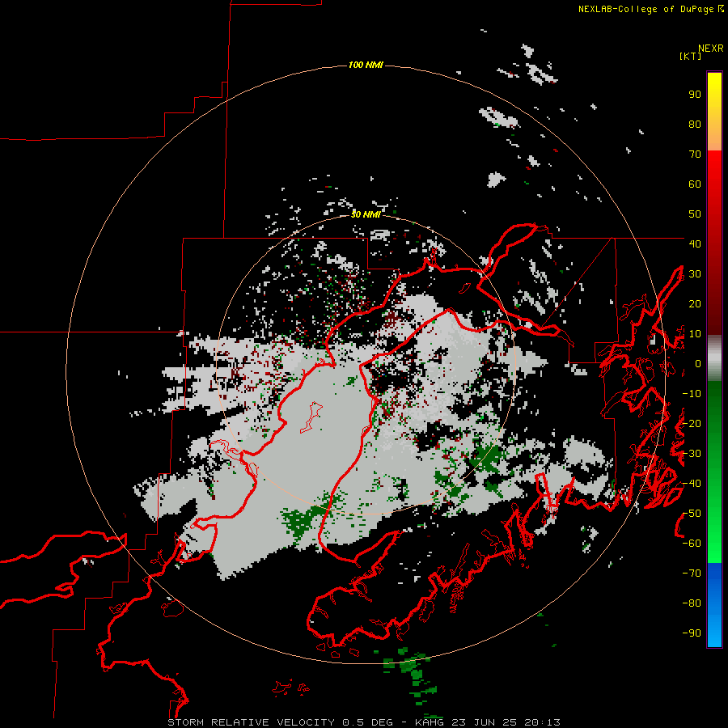Click the positive 30 scale value
The height and width of the screenshot is (728, 728).
click(x=695, y=274)
